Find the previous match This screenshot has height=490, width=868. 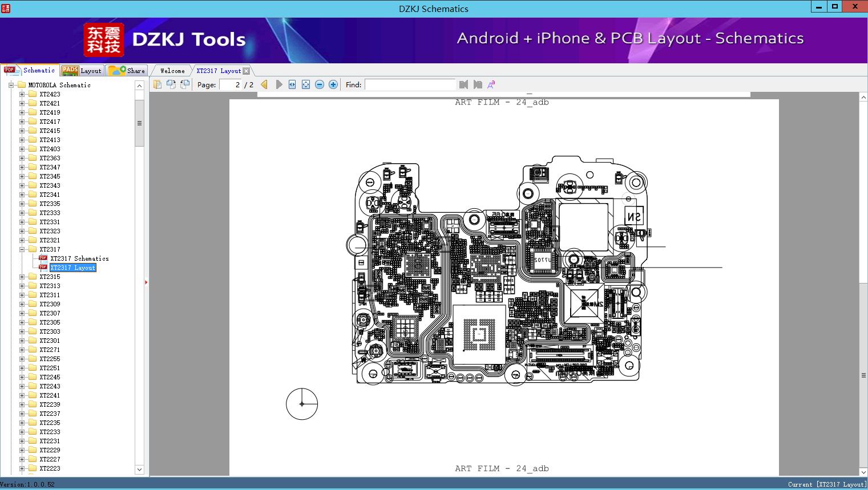point(463,84)
